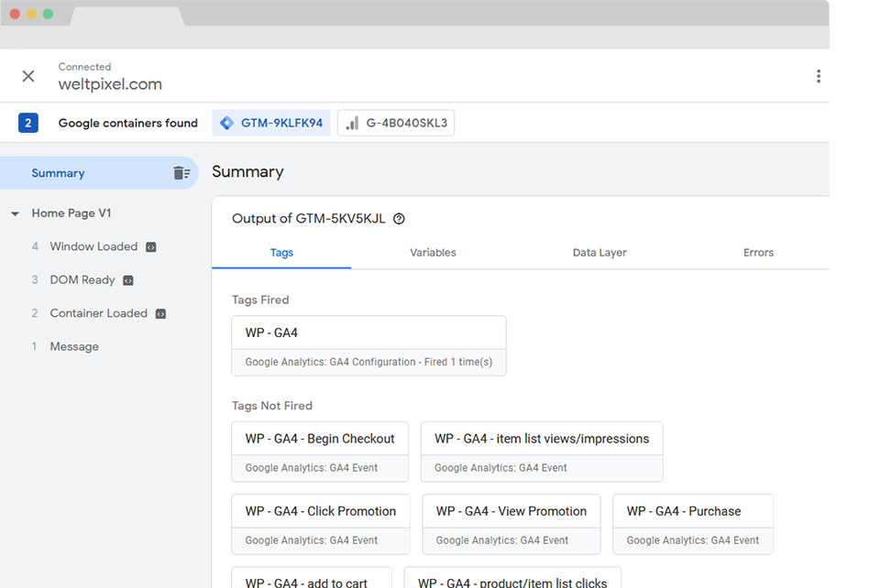Open the three-dot more options menu

818,77
